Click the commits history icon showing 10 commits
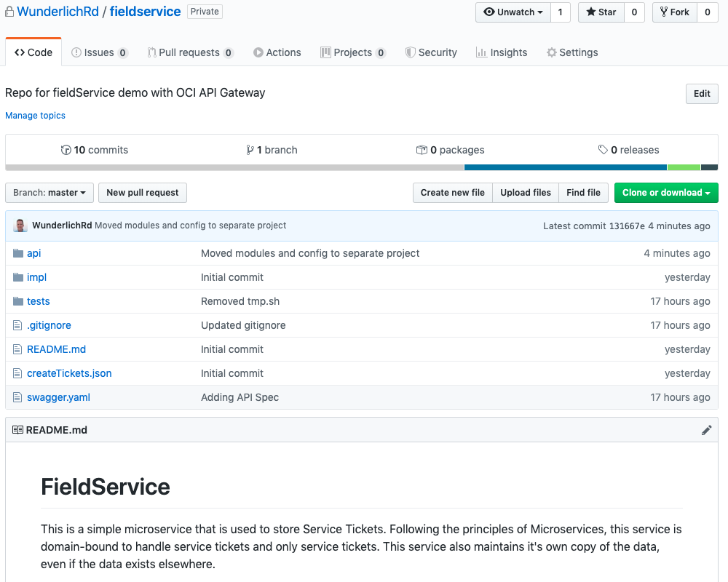728x582 pixels. coord(66,150)
